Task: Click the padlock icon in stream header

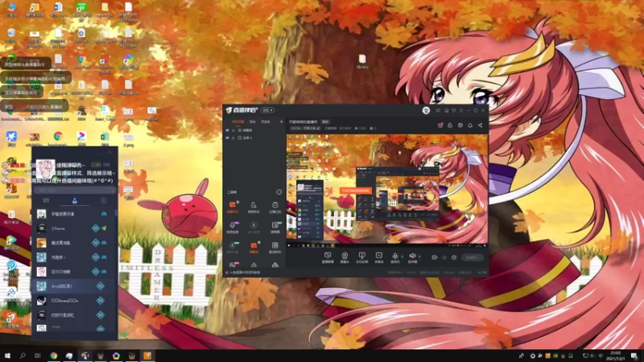Action: point(450,125)
